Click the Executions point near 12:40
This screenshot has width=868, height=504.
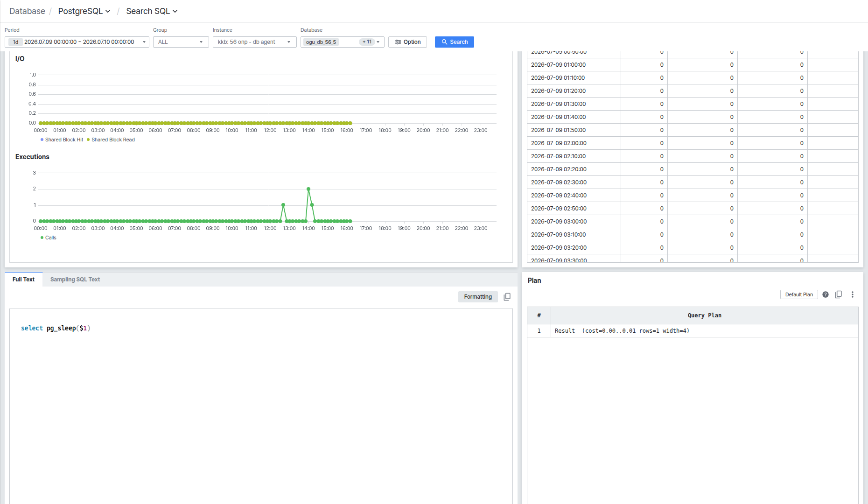click(283, 205)
